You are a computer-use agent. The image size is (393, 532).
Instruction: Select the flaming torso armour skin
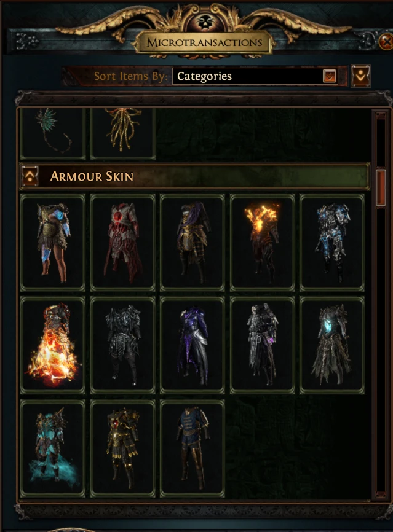tap(262, 243)
